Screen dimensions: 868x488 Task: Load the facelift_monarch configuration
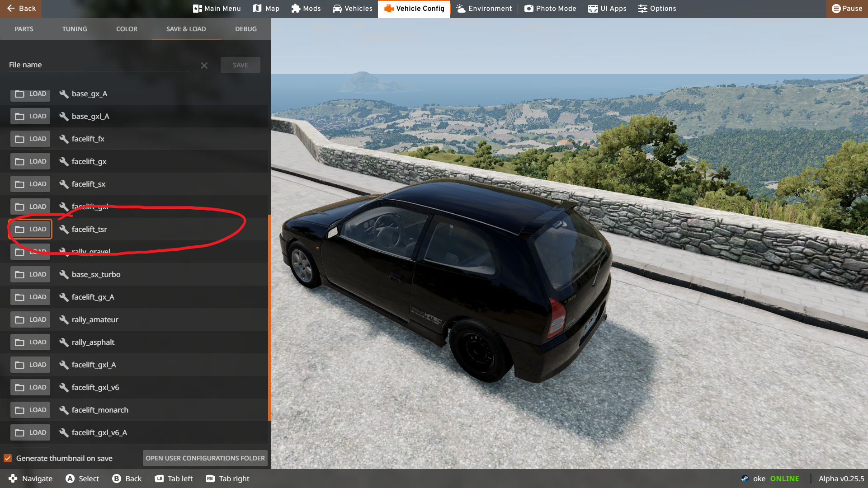(30, 410)
